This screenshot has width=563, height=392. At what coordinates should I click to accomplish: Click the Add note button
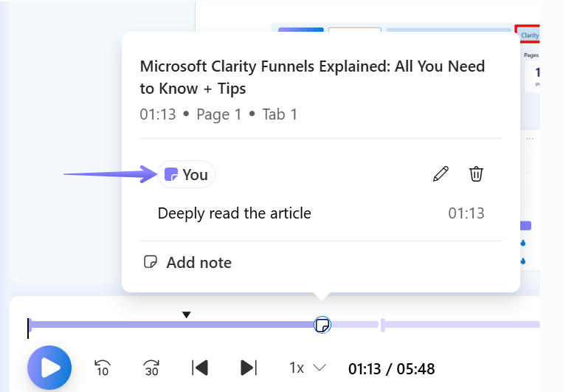187,262
